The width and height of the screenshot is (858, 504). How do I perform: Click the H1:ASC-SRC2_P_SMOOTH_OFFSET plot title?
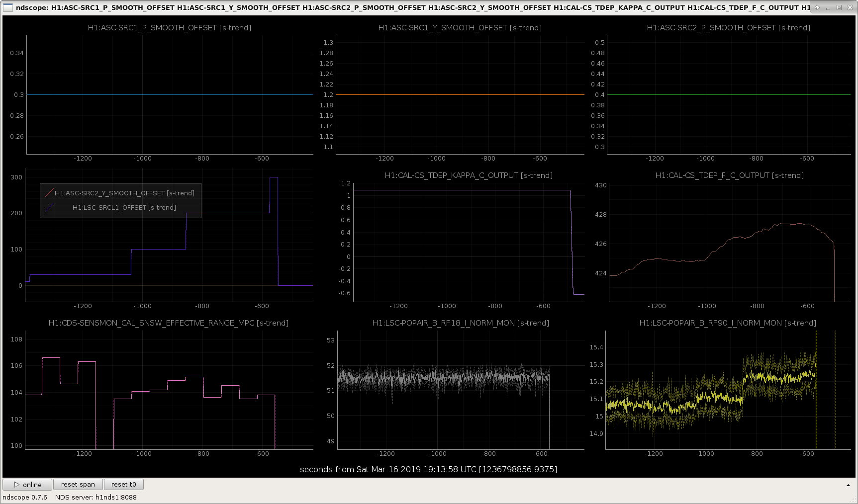pos(729,28)
